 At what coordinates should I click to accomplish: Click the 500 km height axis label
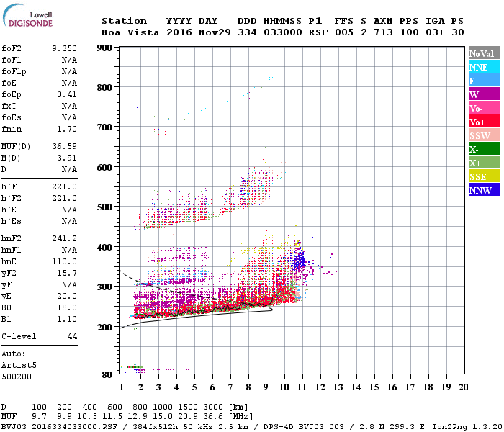(104, 207)
